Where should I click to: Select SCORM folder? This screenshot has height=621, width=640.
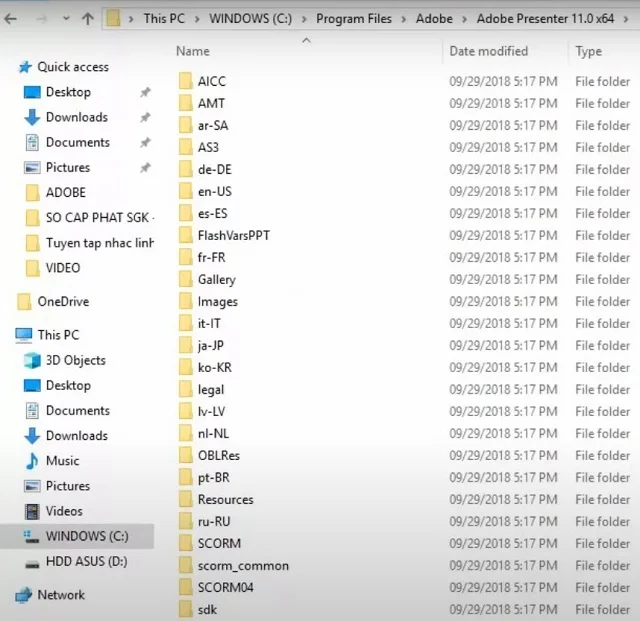[x=210, y=544]
